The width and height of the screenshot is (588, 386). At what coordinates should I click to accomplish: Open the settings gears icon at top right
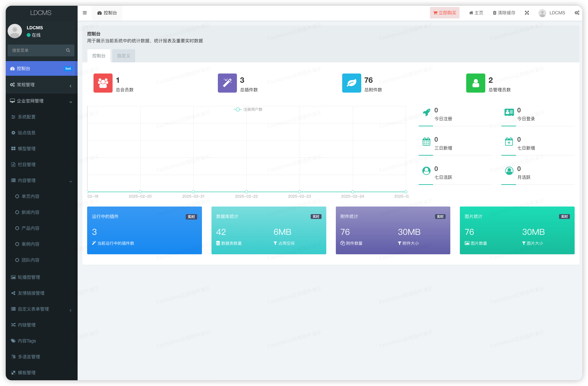[577, 13]
